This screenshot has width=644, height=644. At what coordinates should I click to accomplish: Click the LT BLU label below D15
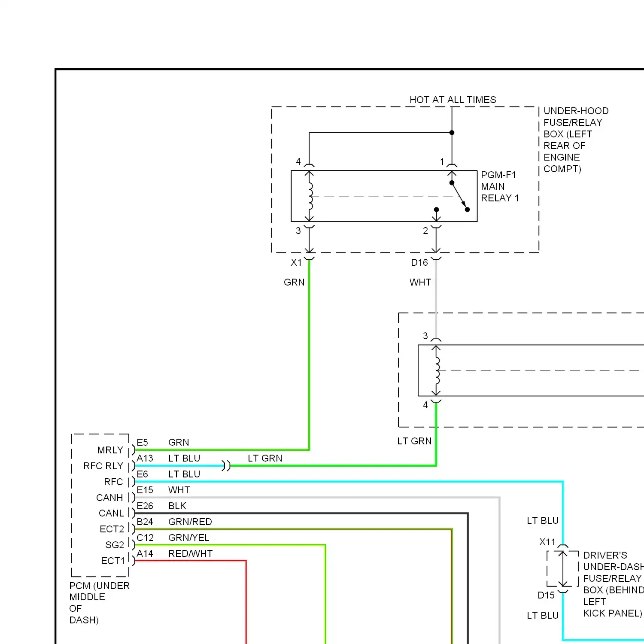[543, 615]
